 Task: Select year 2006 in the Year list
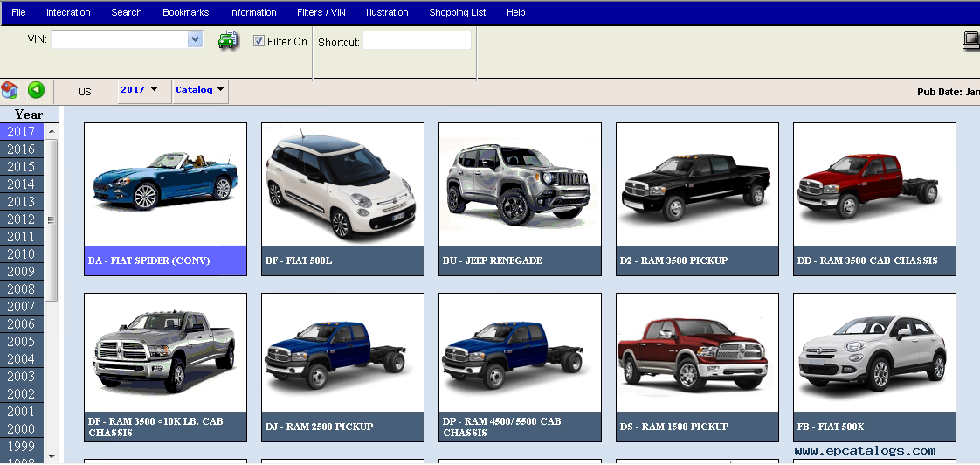22,324
